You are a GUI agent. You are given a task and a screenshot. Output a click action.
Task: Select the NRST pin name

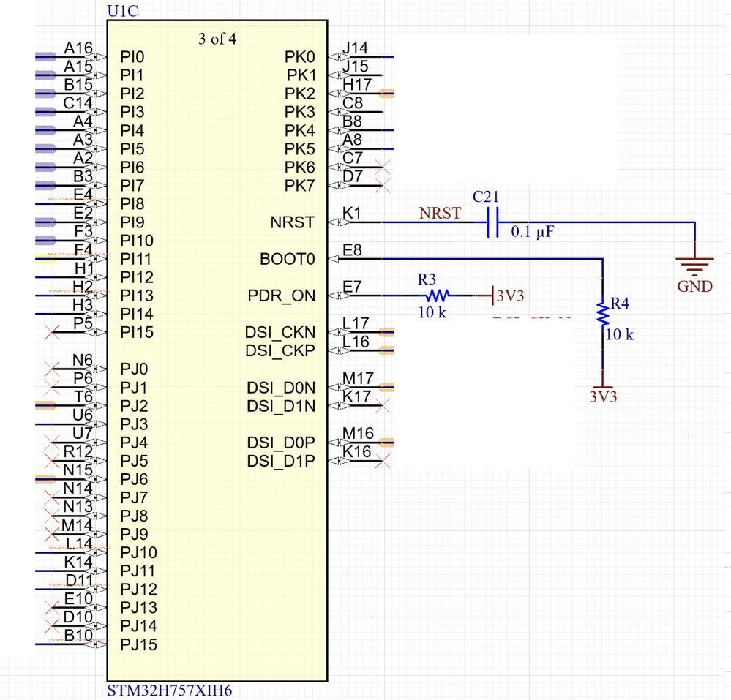pos(292,222)
